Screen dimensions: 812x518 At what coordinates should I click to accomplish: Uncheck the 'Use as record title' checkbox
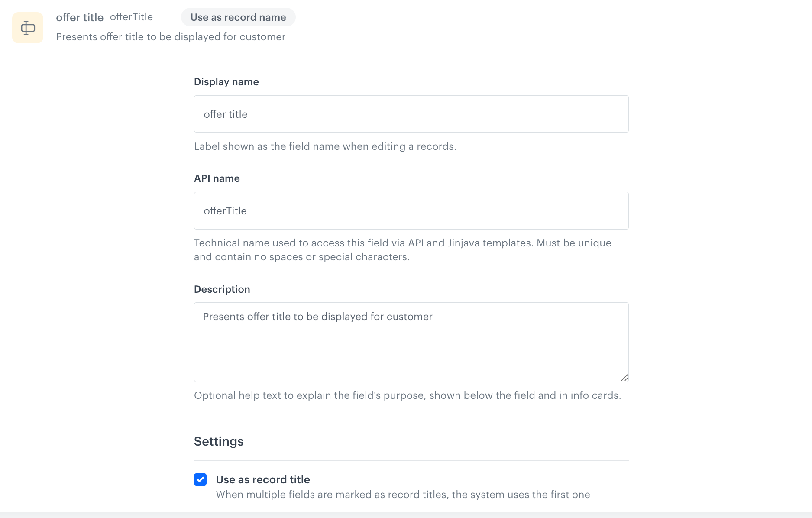[x=200, y=479]
